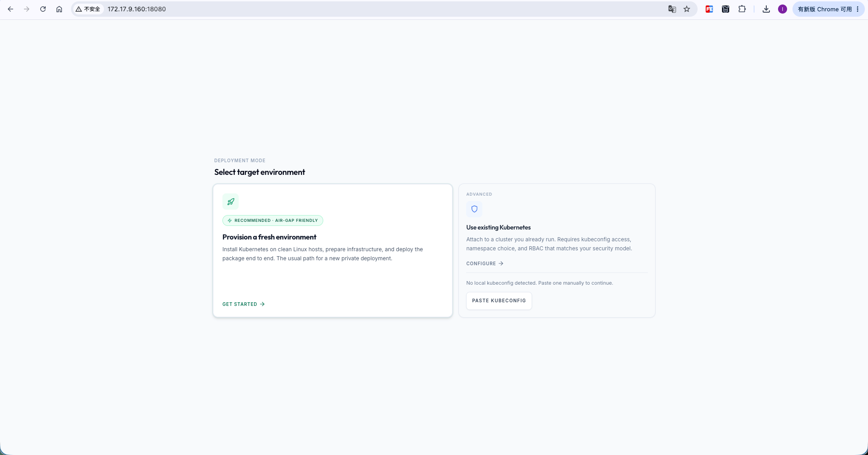The height and width of the screenshot is (455, 868).
Task: Open the Chrome update available menu
Action: click(x=828, y=9)
